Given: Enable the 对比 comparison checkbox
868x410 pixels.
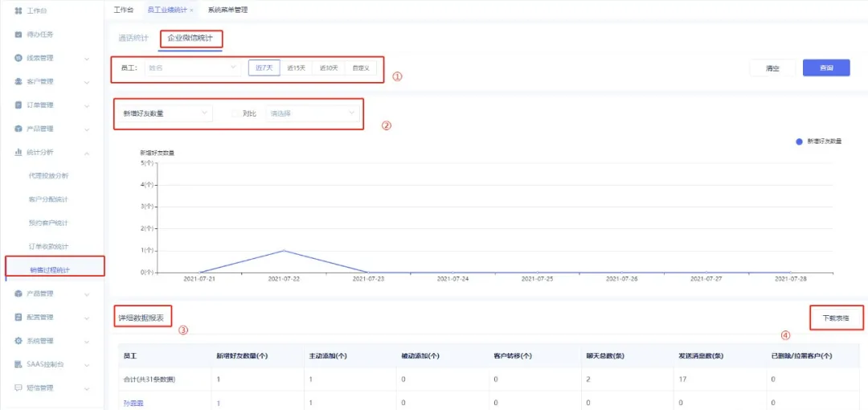Looking at the screenshot, I should [235, 113].
